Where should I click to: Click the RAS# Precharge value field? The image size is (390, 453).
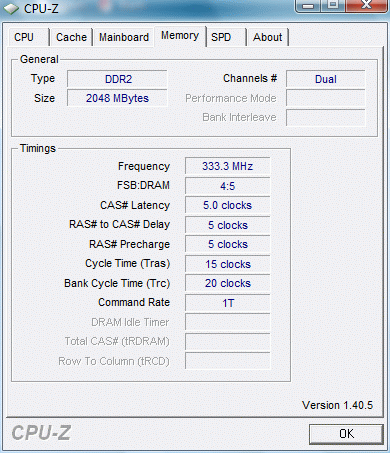click(227, 244)
